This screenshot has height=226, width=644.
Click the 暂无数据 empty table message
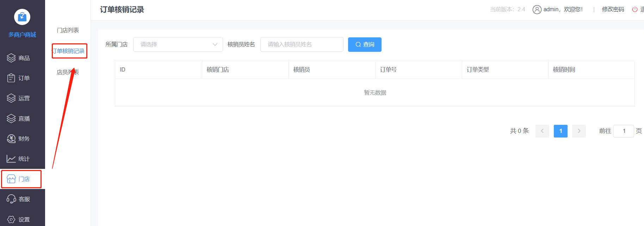(x=375, y=92)
